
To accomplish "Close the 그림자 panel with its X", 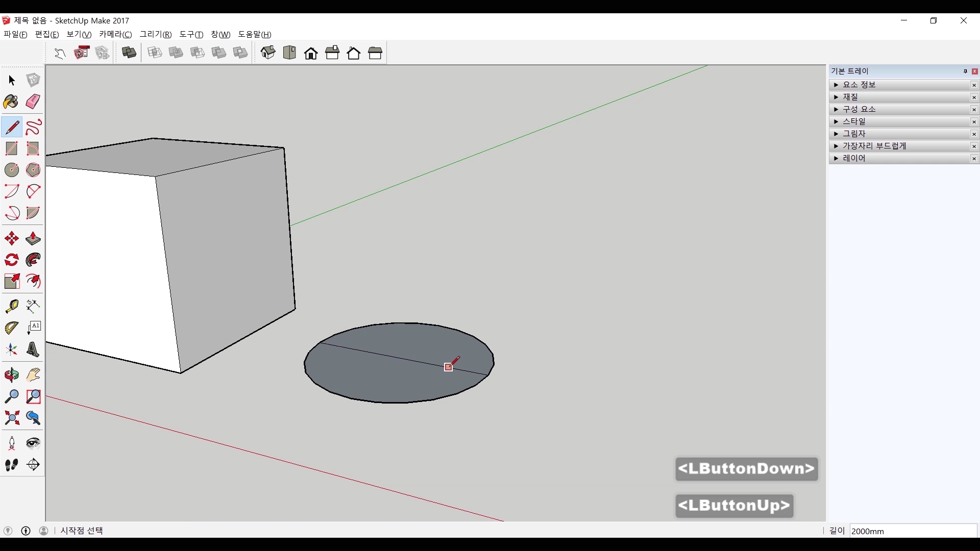I will click(x=974, y=134).
